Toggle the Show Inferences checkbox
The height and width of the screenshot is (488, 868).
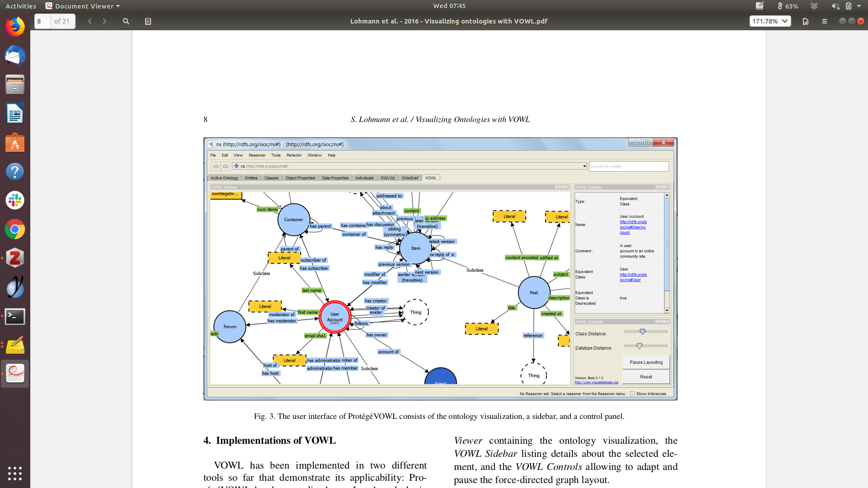(x=632, y=394)
